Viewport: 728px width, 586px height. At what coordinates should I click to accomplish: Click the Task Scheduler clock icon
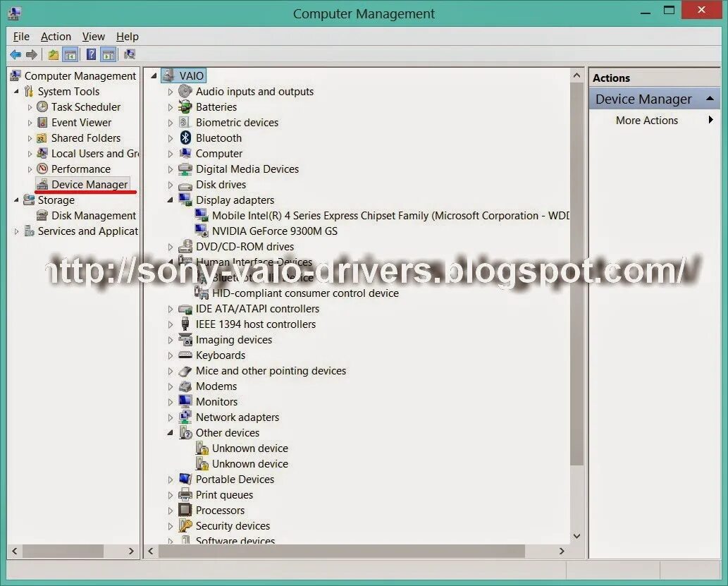[42, 107]
